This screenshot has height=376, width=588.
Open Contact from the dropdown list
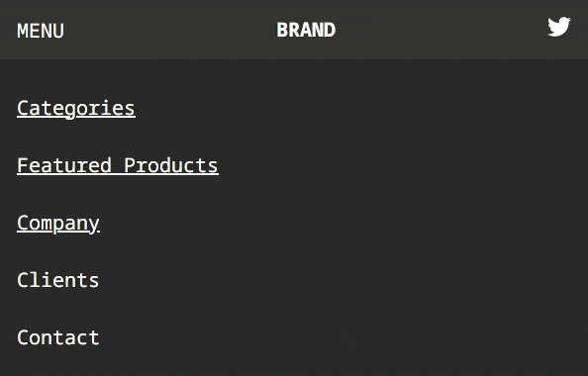[x=58, y=337]
